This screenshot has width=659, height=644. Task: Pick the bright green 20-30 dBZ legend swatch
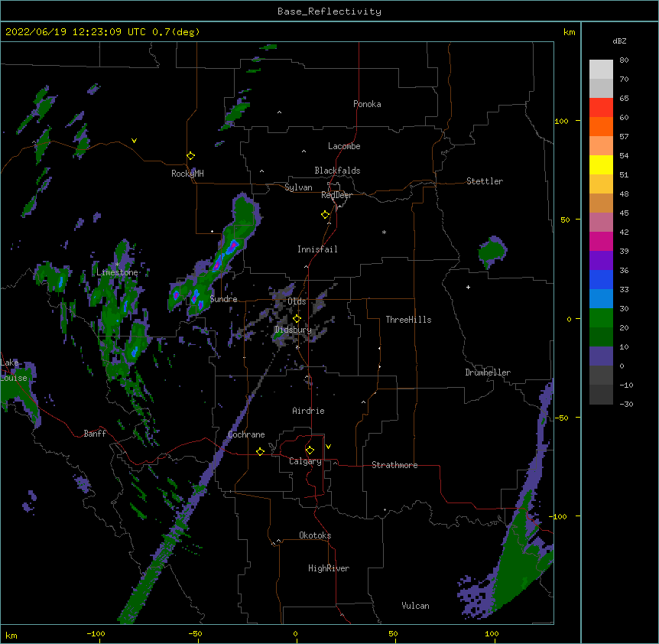601,318
